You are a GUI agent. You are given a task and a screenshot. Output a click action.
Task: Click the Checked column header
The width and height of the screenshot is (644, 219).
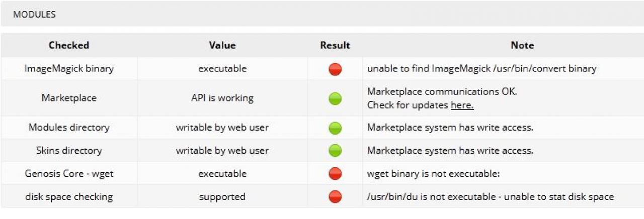tap(69, 45)
